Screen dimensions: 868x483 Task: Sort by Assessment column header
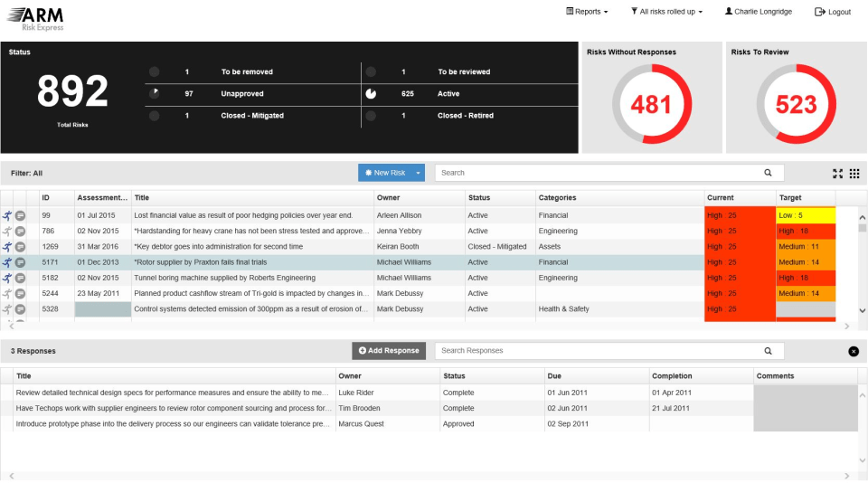(x=103, y=198)
